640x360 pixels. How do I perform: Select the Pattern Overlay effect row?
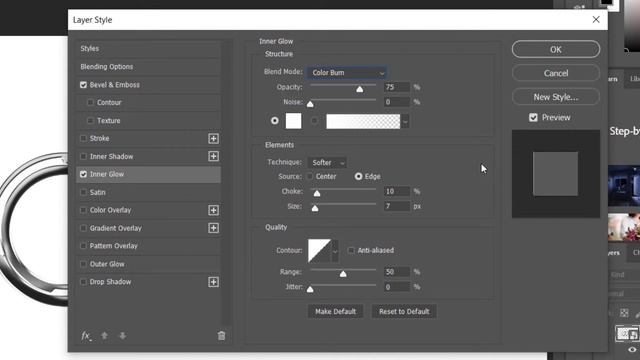149,246
